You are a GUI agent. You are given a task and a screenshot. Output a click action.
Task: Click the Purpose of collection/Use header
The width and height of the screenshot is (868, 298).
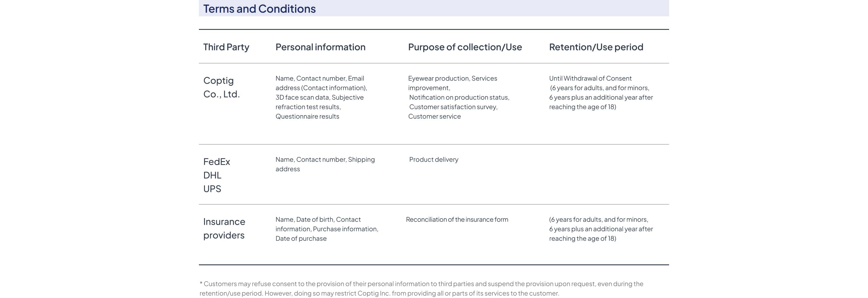click(x=465, y=47)
